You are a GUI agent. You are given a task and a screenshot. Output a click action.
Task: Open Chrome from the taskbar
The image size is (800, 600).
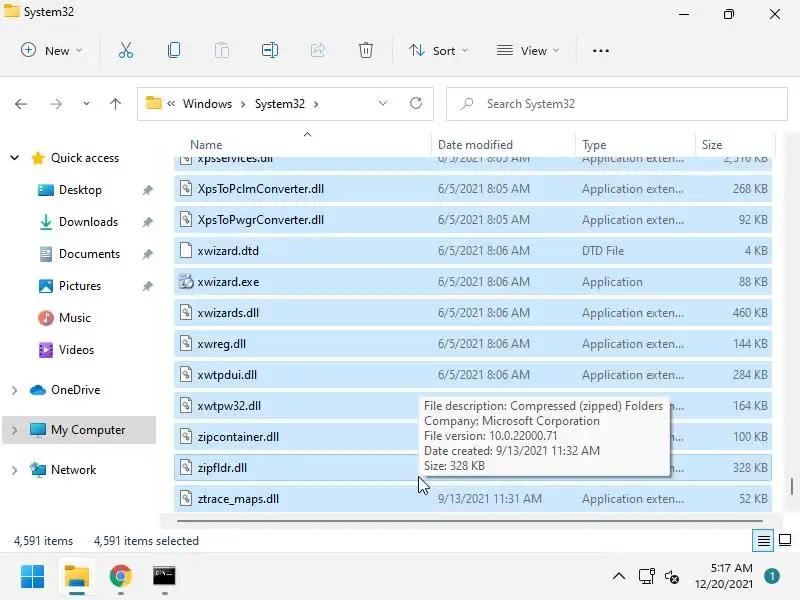coord(120,577)
